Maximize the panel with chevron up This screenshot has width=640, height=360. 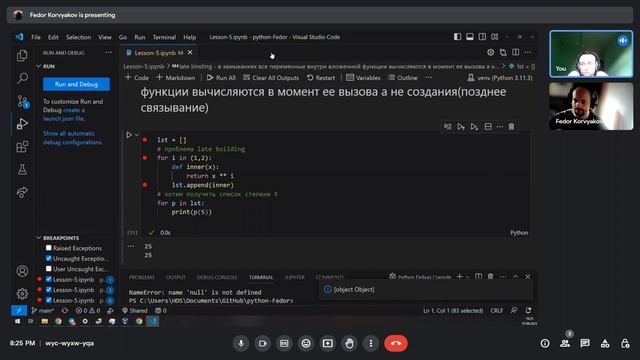pos(516,277)
